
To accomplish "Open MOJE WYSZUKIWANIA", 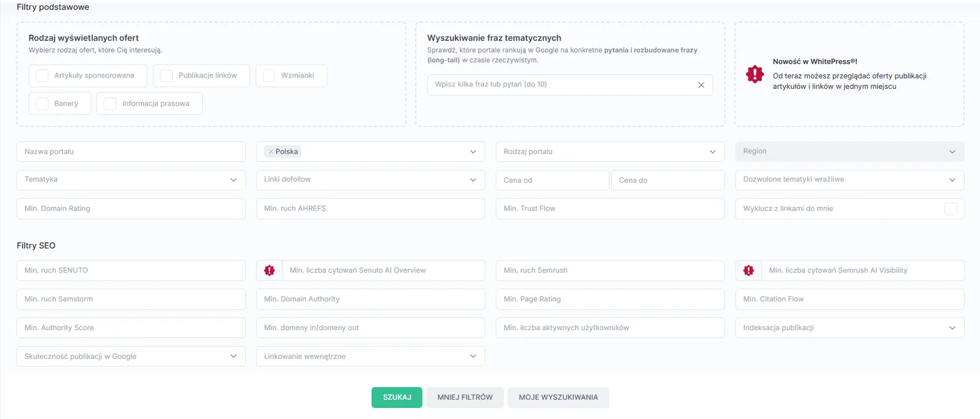I will tap(558, 398).
